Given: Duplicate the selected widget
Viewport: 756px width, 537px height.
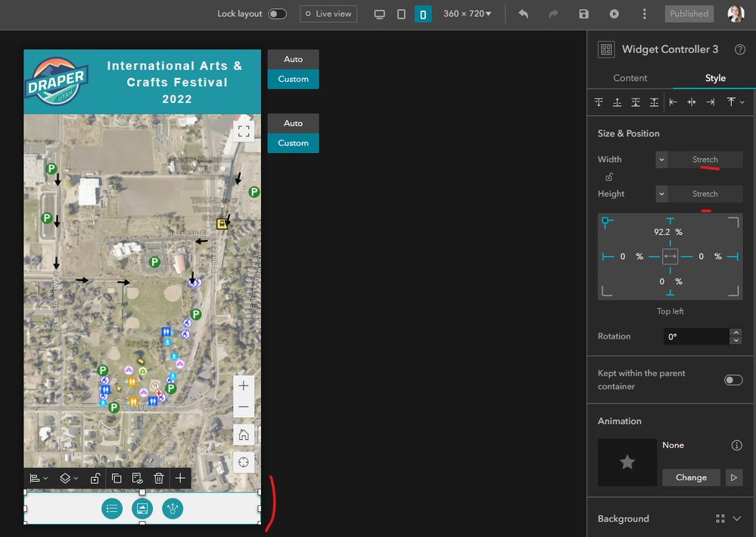Looking at the screenshot, I should (117, 479).
